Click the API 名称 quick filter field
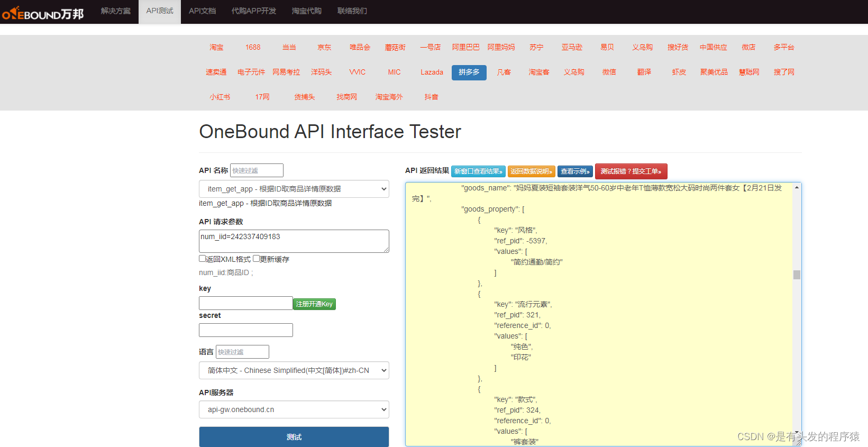The width and height of the screenshot is (868, 447). pos(257,170)
